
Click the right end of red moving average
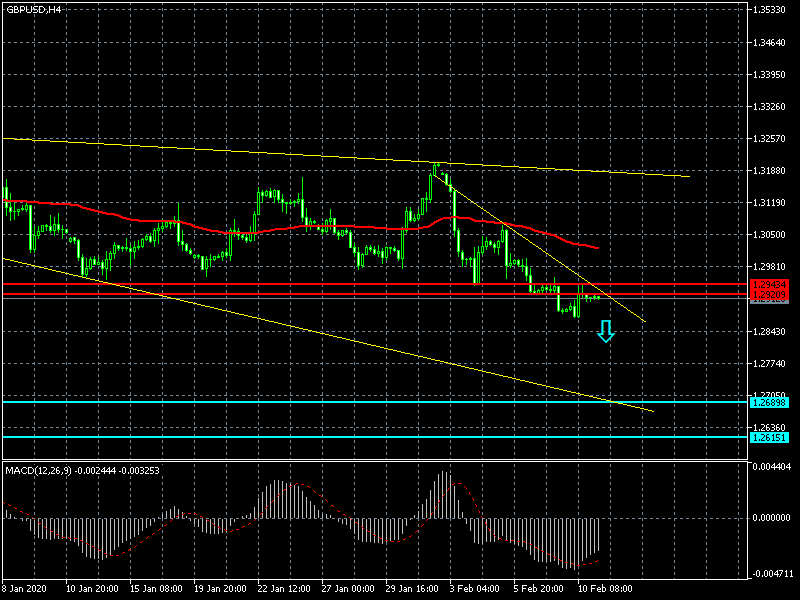click(598, 247)
